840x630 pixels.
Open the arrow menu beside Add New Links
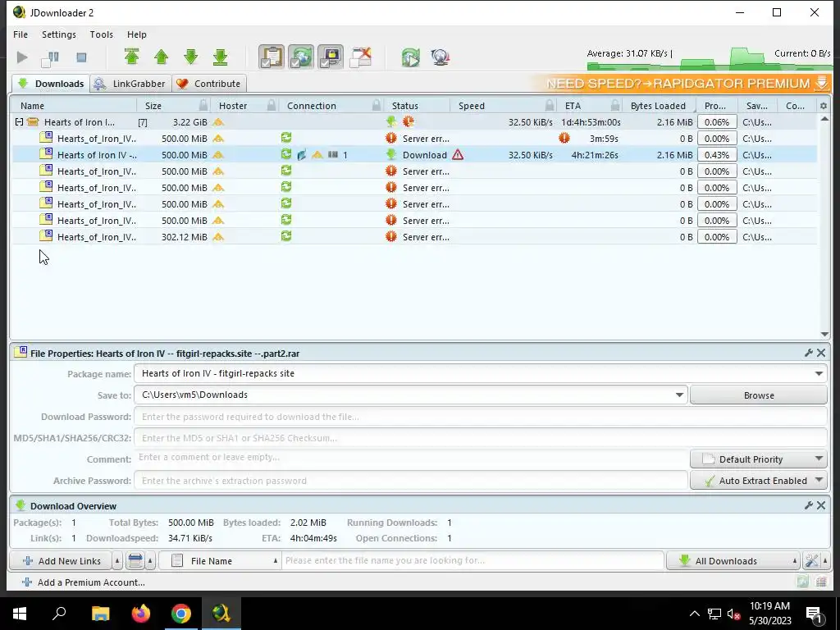point(117,561)
